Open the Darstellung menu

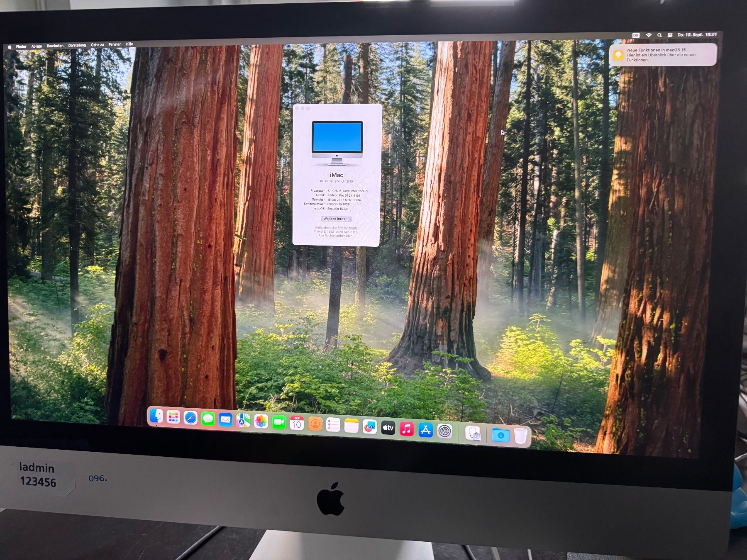point(77,46)
